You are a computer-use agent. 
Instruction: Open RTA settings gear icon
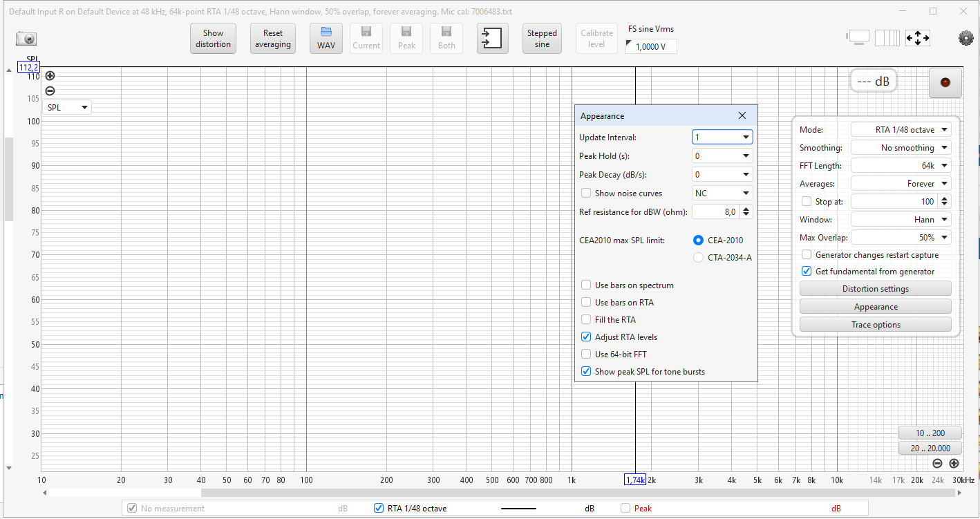pyautogui.click(x=965, y=38)
